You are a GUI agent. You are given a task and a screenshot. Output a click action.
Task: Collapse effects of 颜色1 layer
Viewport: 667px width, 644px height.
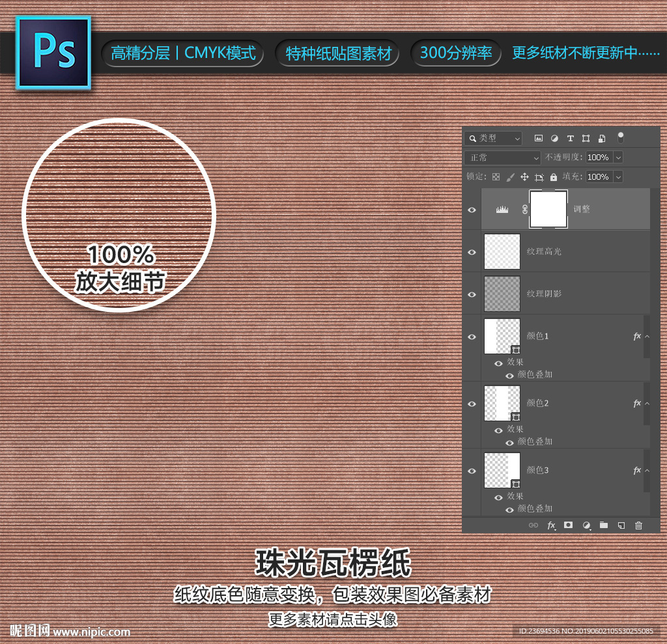pyautogui.click(x=647, y=337)
